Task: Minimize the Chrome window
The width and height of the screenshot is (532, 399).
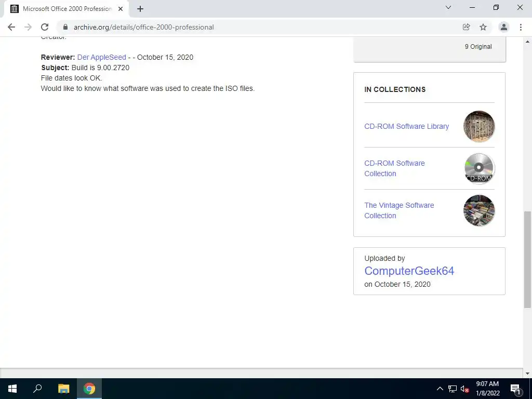Action: coord(472,7)
